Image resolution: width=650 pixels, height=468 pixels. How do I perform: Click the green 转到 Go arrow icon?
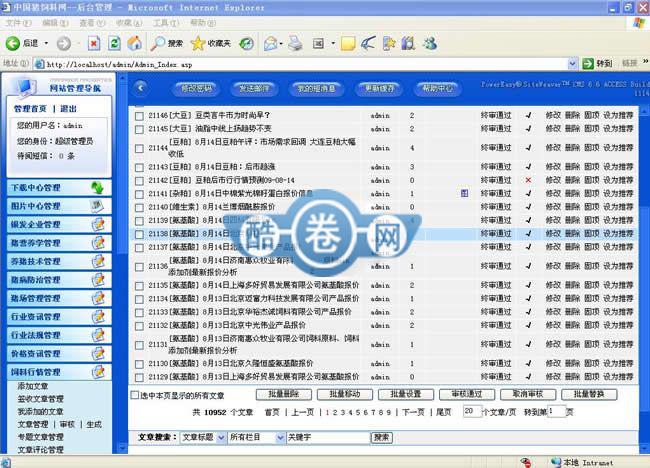click(588, 63)
